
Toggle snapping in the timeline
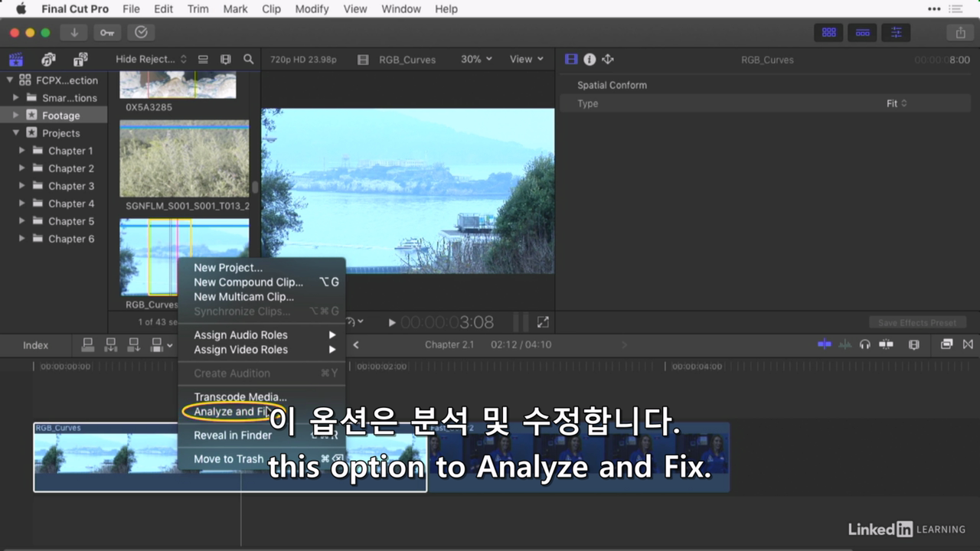pyautogui.click(x=886, y=344)
